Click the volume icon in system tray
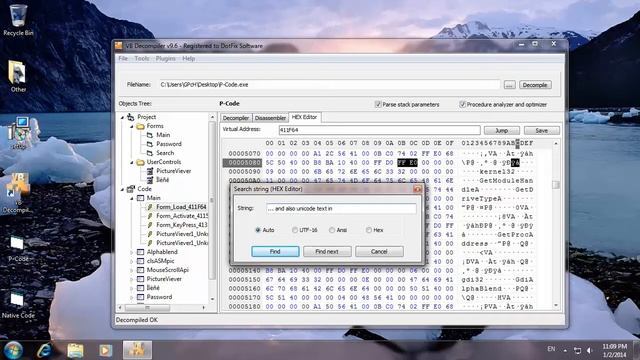 pos(590,350)
